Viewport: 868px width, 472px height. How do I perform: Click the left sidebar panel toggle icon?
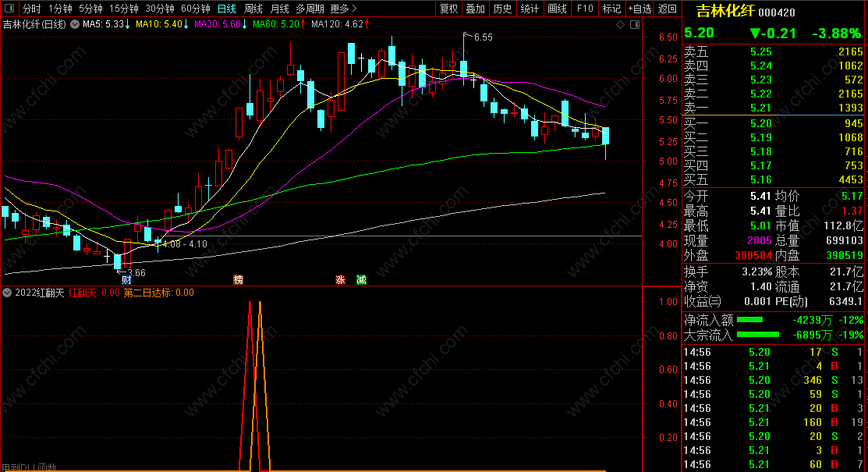(9, 9)
